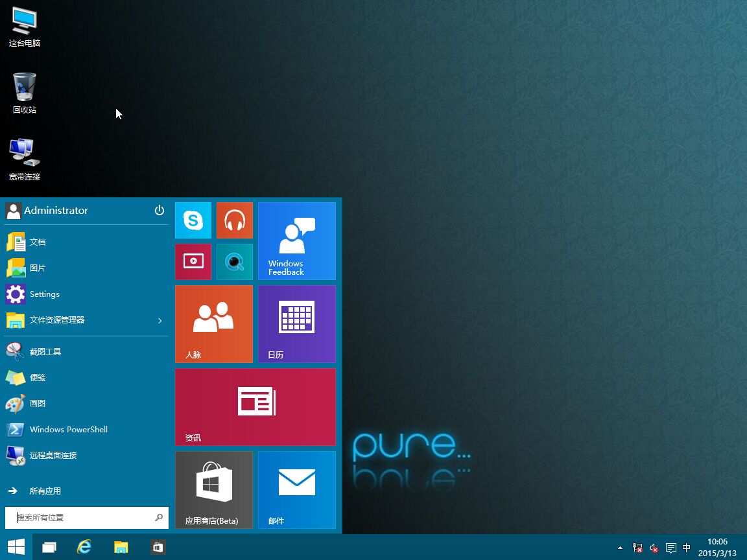Toggle the volume icon in system tray
Screen dimensions: 747x560
point(654,548)
